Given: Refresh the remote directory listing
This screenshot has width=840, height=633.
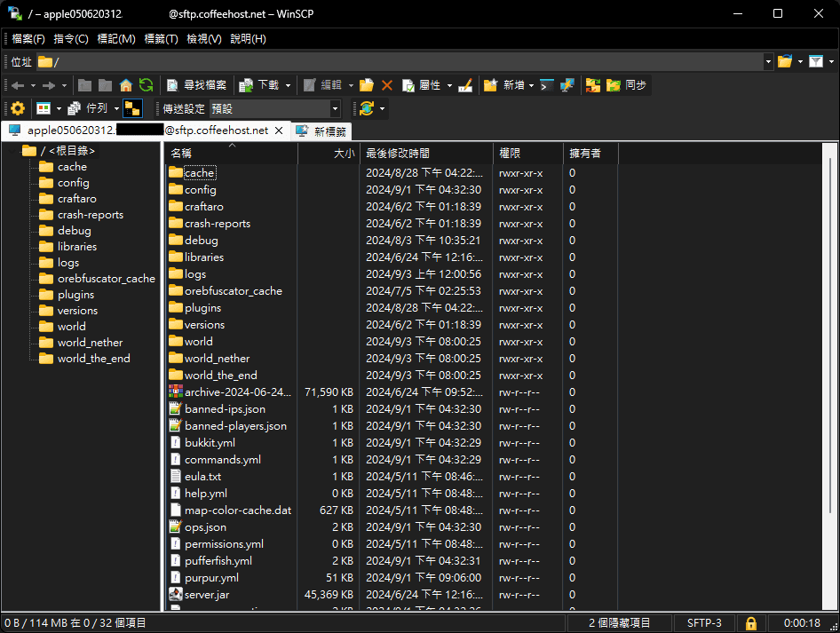Looking at the screenshot, I should tap(146, 85).
